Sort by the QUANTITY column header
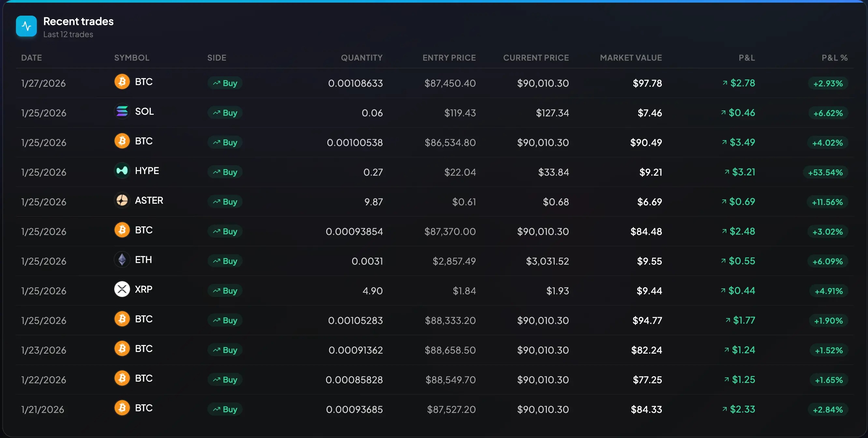Screen dimensions: 868x438 click(x=362, y=58)
